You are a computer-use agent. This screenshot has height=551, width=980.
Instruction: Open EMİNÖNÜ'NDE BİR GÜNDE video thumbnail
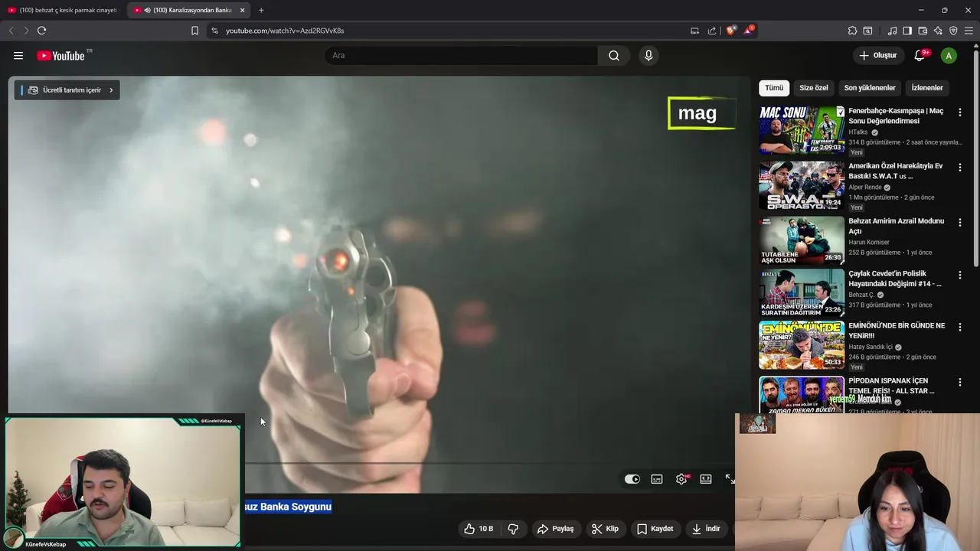point(802,345)
